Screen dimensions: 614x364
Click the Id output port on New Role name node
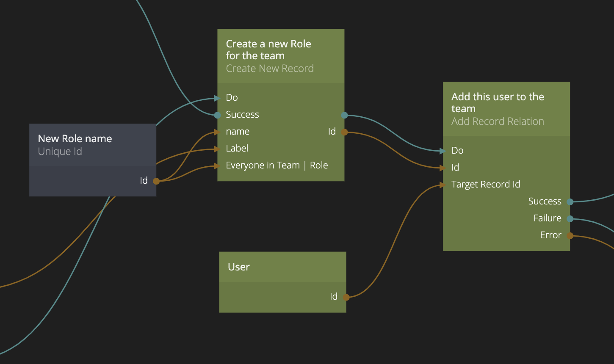coord(156,181)
